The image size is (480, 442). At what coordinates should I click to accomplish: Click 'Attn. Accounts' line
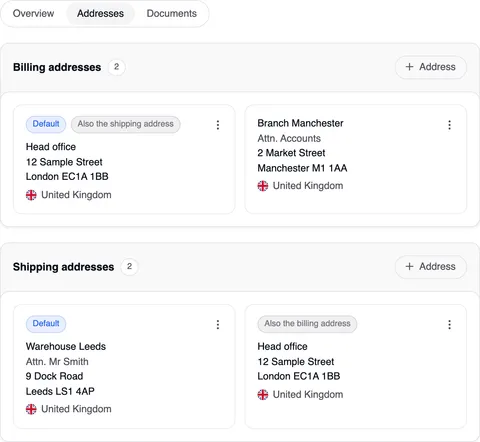289,138
